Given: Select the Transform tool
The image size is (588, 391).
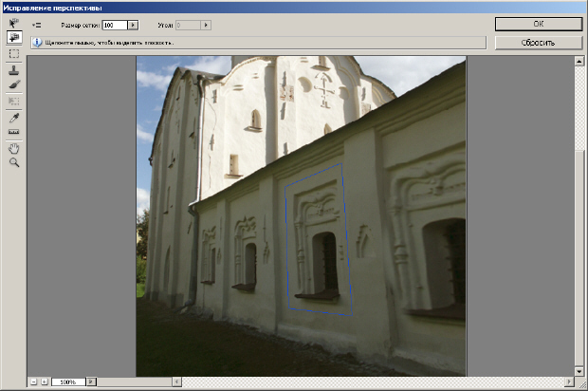Looking at the screenshot, I should click(13, 101).
